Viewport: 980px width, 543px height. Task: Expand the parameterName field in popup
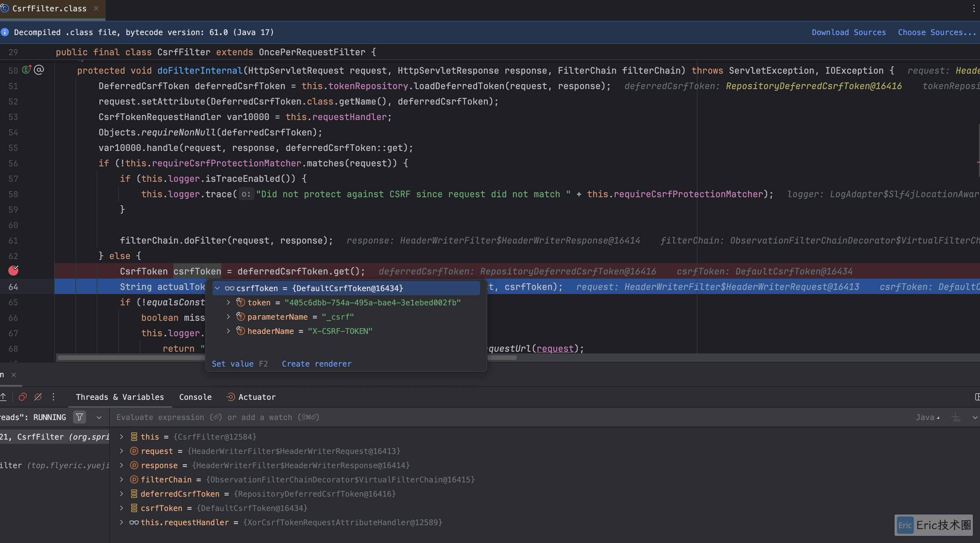228,317
